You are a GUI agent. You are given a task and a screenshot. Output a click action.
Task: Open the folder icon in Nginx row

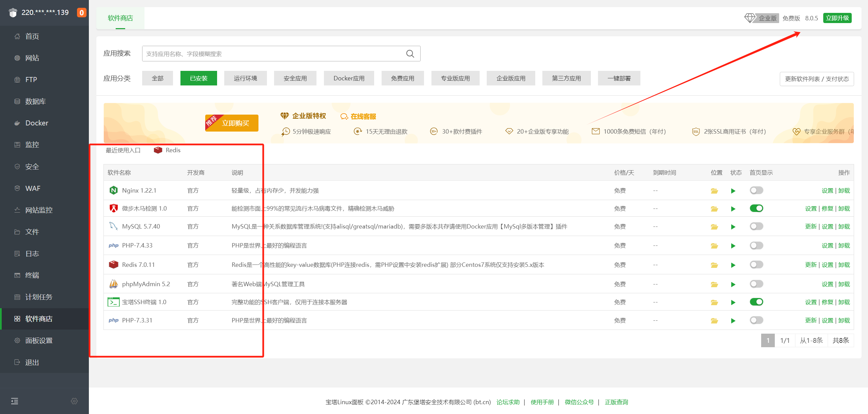(714, 191)
